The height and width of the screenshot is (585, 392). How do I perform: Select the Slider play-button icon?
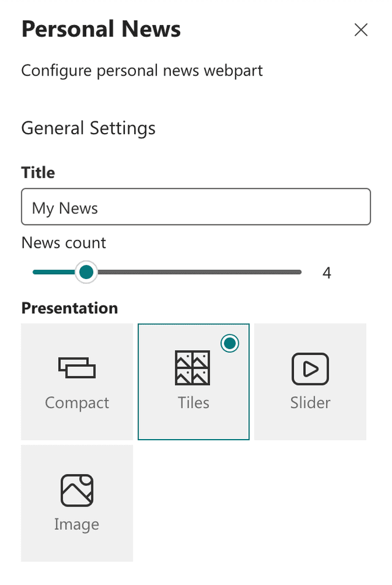pyautogui.click(x=310, y=368)
